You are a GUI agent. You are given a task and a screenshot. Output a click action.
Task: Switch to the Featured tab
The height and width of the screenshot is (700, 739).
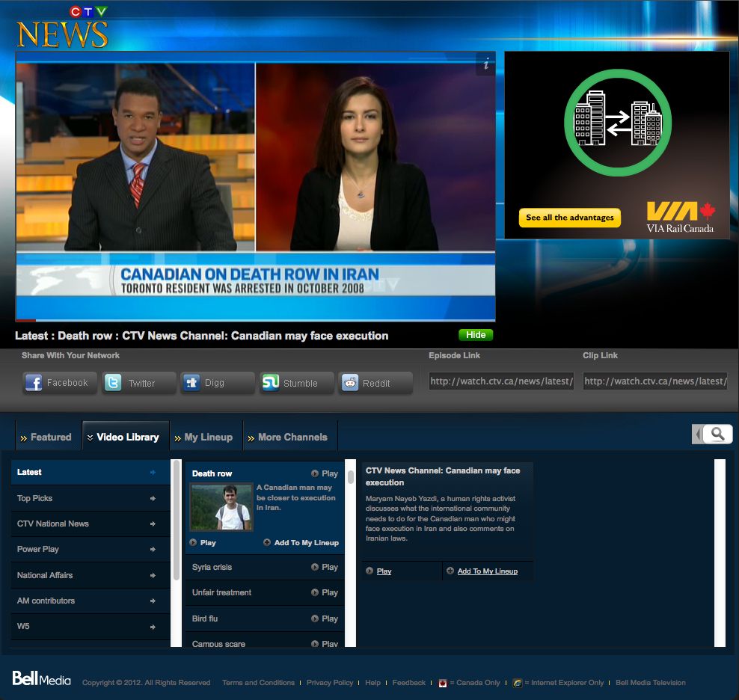point(46,437)
